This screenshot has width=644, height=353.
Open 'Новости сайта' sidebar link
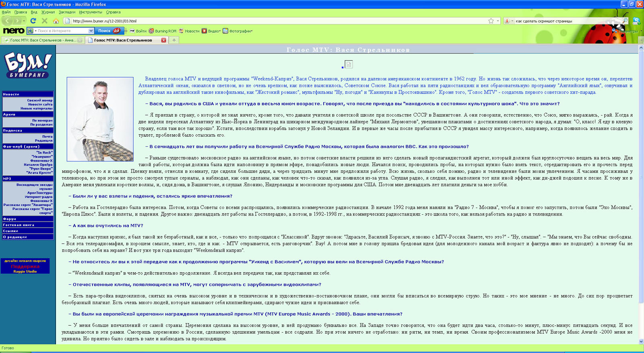[40, 105]
